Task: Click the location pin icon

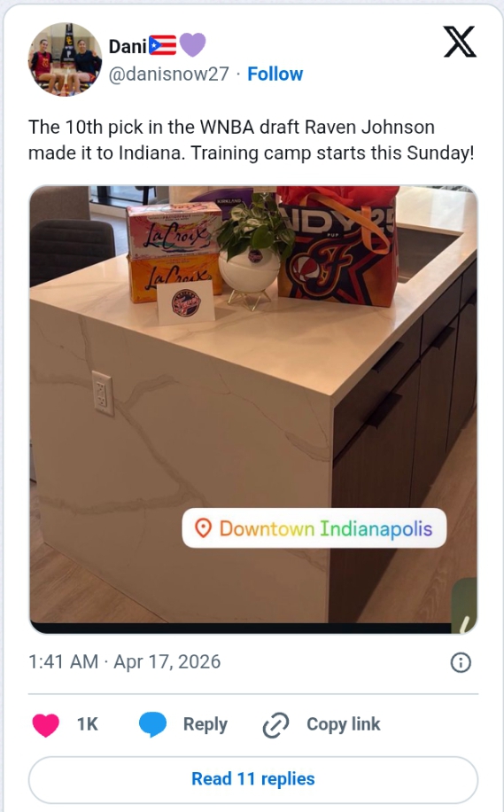Action: tap(204, 528)
